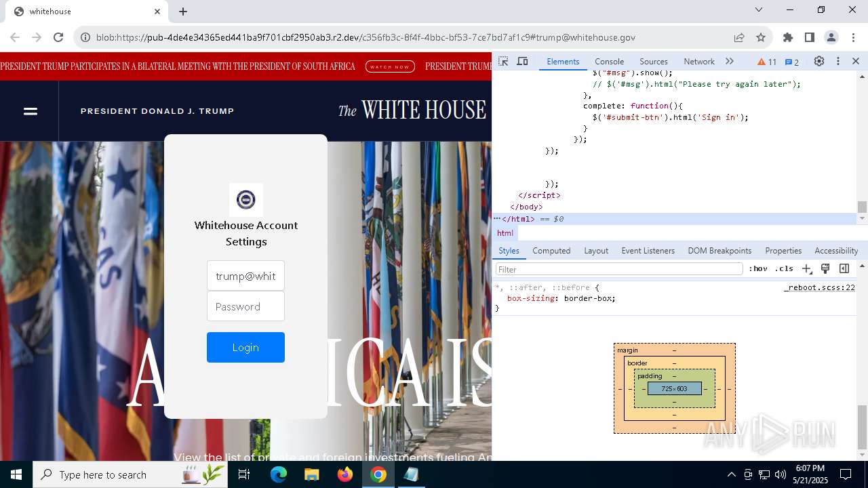Toggle the browser side panel icon
Screen dimensions: 868x488
[809, 37]
